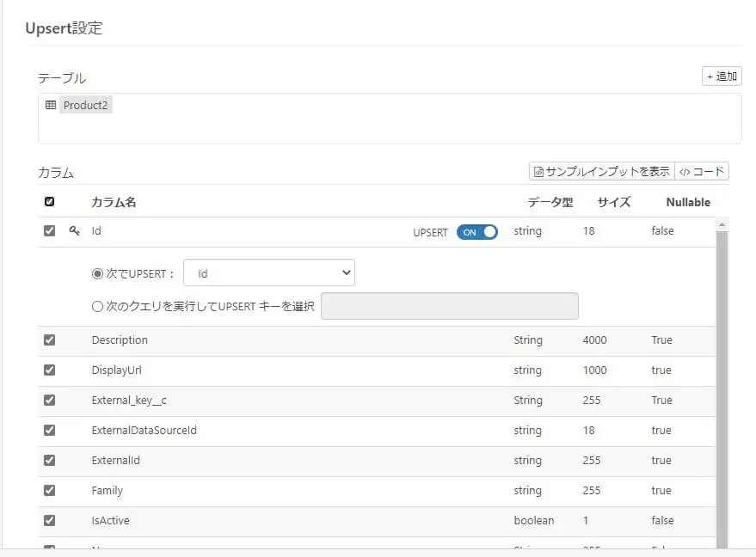Screen dimensions: 756x557
Task: Uncheck the DisplayUrl column checkbox
Action: click(49, 370)
